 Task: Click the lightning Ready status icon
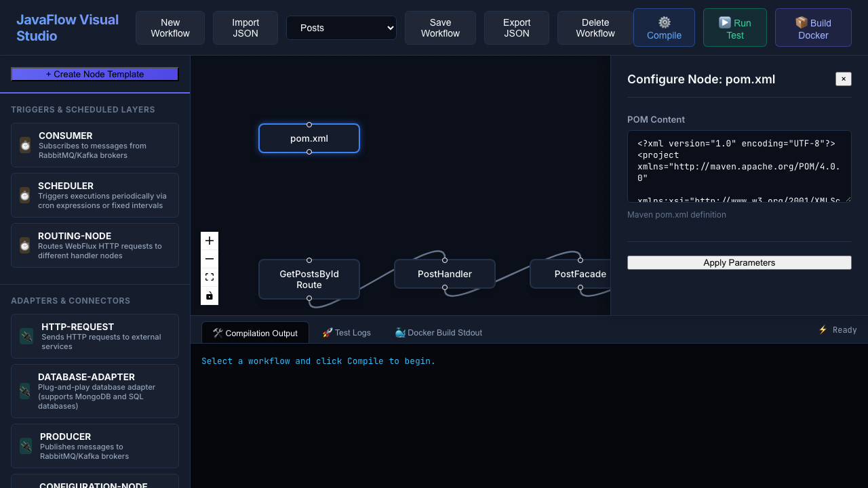coord(823,329)
